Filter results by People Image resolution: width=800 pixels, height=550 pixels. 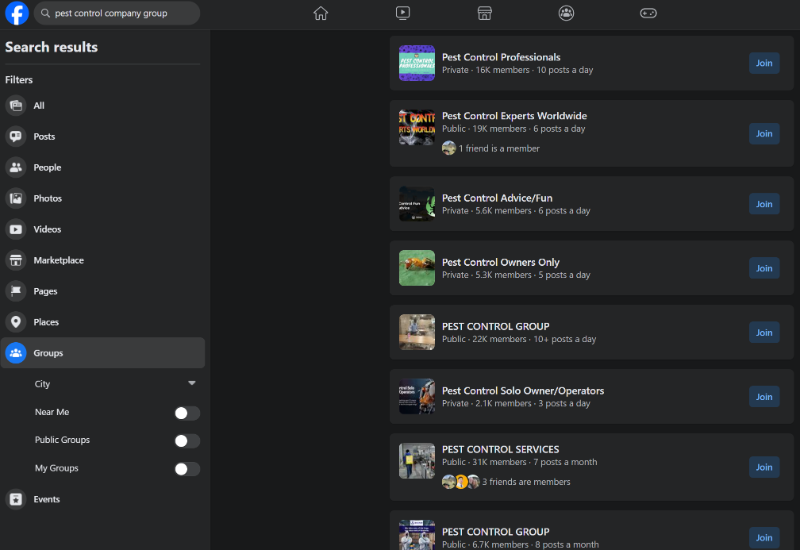pos(47,167)
